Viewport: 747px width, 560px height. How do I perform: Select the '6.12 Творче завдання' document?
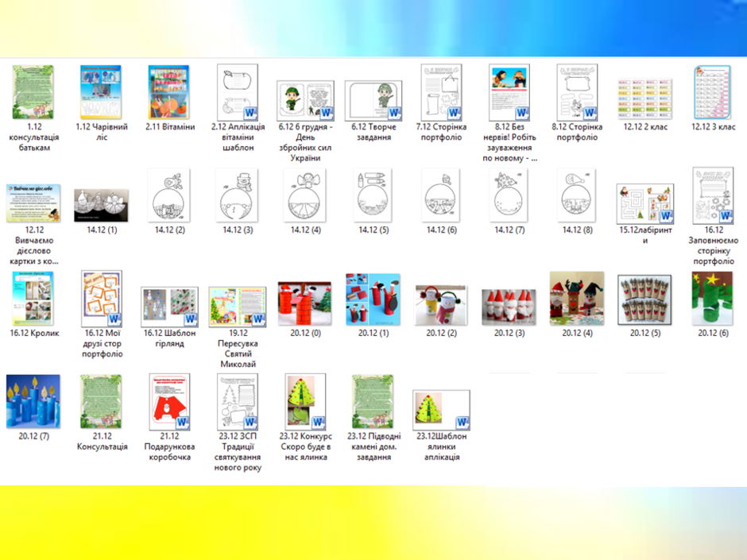click(x=373, y=100)
